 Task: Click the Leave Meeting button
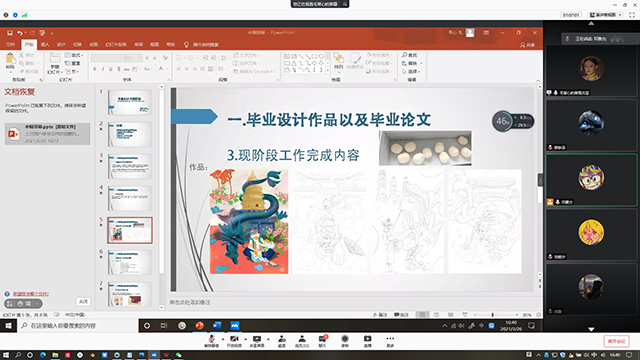616,341
